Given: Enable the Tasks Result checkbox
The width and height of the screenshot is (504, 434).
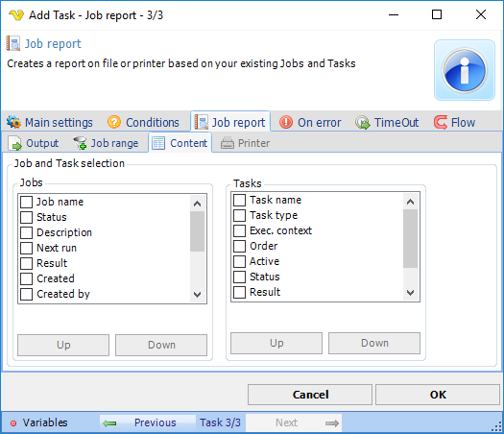Looking at the screenshot, I should (x=239, y=292).
